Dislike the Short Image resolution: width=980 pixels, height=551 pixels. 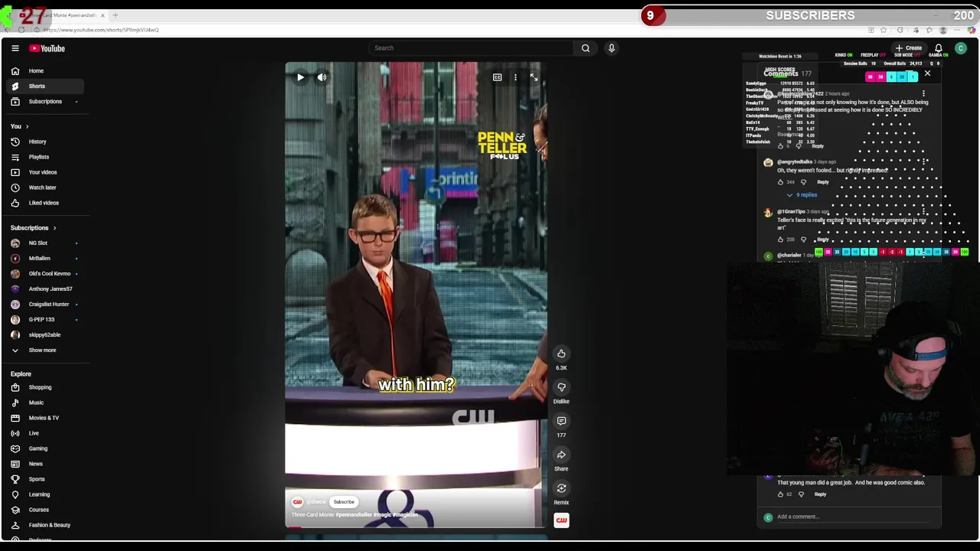click(x=561, y=387)
